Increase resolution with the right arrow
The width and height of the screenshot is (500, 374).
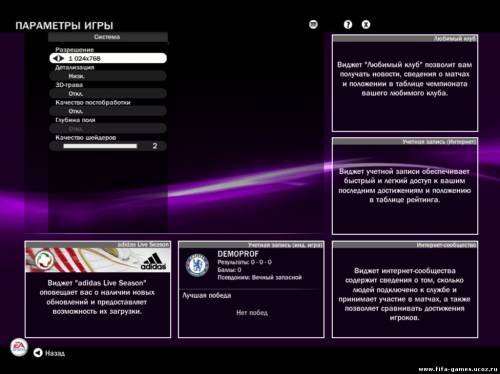(61, 58)
